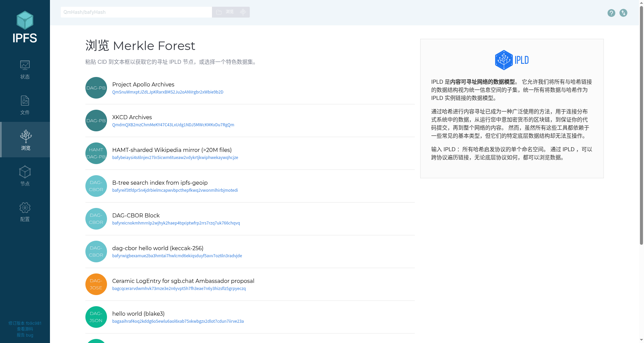This screenshot has height=343, width=644.
Task: Click the scrollbar up arrow
Action: [x=641, y=2]
